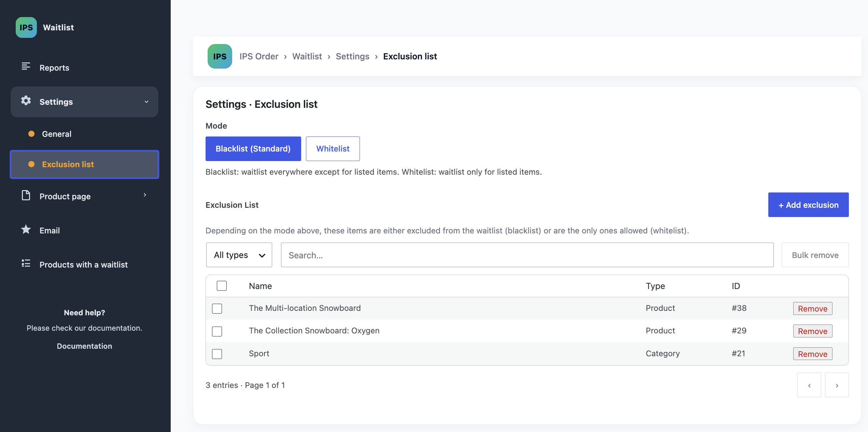868x432 pixels.
Task: Click the IPS logo in the sidebar
Action: coord(26,27)
